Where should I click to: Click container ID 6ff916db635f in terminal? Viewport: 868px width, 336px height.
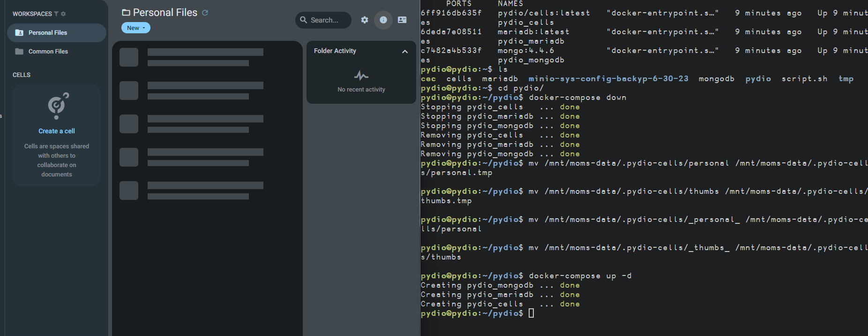pyautogui.click(x=451, y=13)
